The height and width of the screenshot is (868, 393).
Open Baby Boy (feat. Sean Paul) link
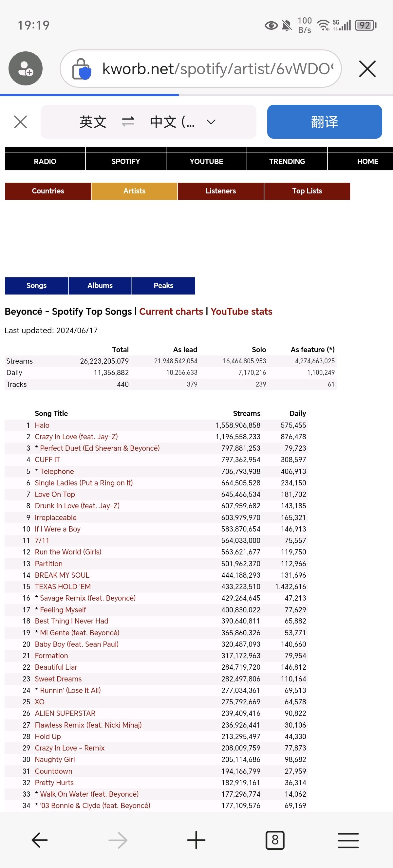pyautogui.click(x=77, y=644)
